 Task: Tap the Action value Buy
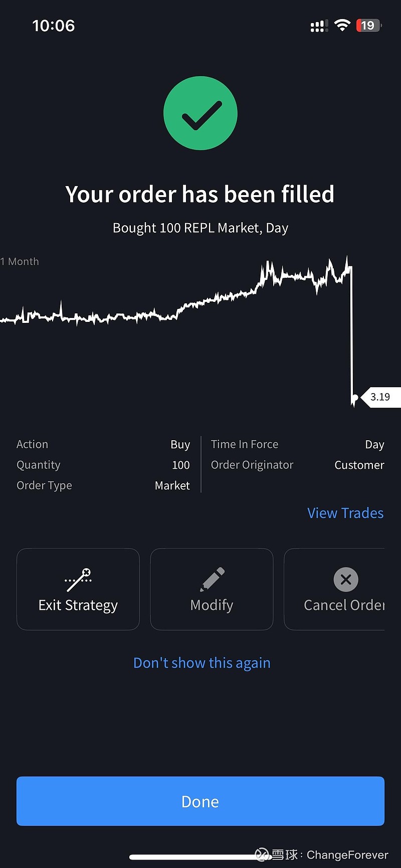(180, 444)
